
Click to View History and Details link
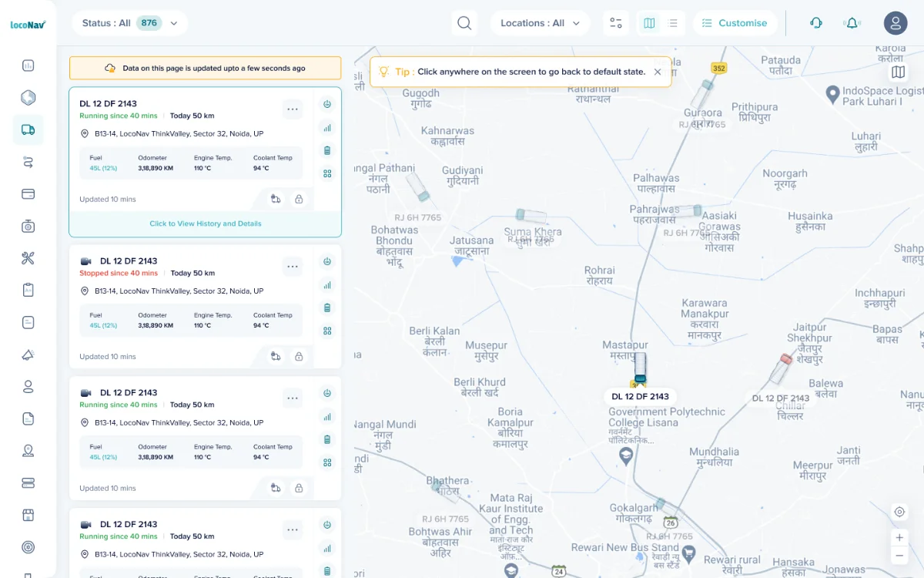(x=206, y=223)
